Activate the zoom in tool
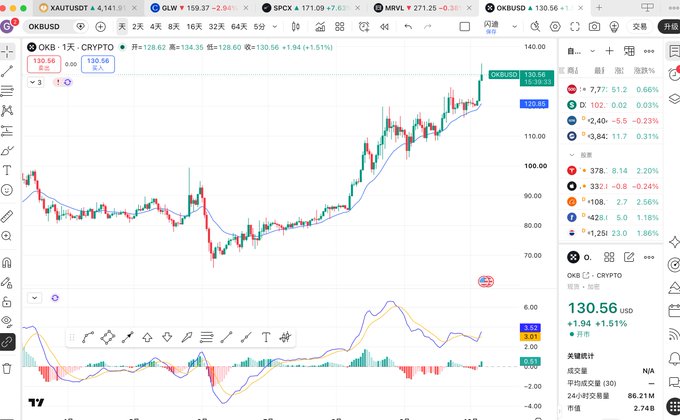This screenshot has width=680, height=420. pyautogui.click(x=7, y=236)
